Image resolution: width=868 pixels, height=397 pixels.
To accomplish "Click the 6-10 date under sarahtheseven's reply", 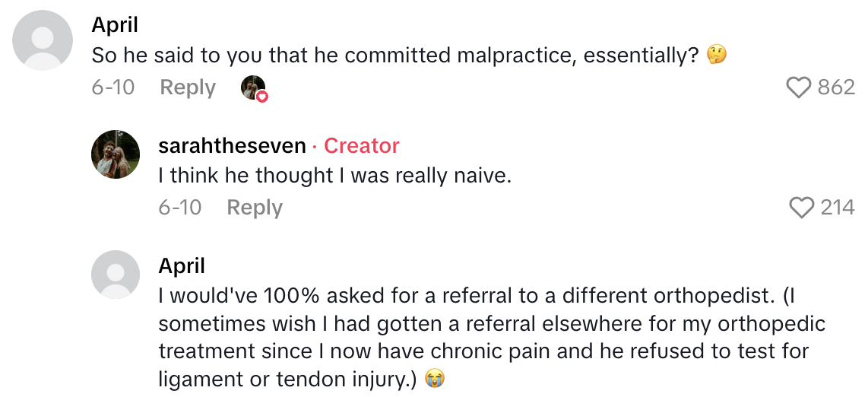I will (x=180, y=207).
